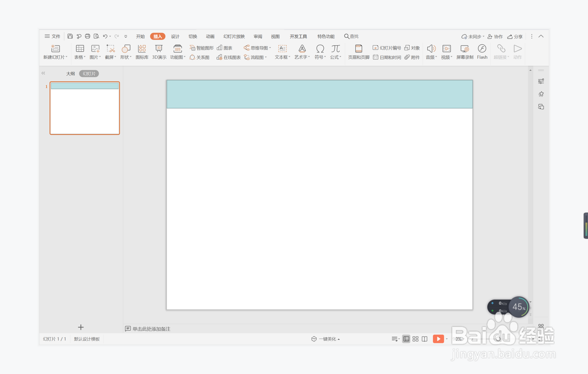Insert 智能图形 smart graphic
This screenshot has height=374, width=588.
click(202, 48)
